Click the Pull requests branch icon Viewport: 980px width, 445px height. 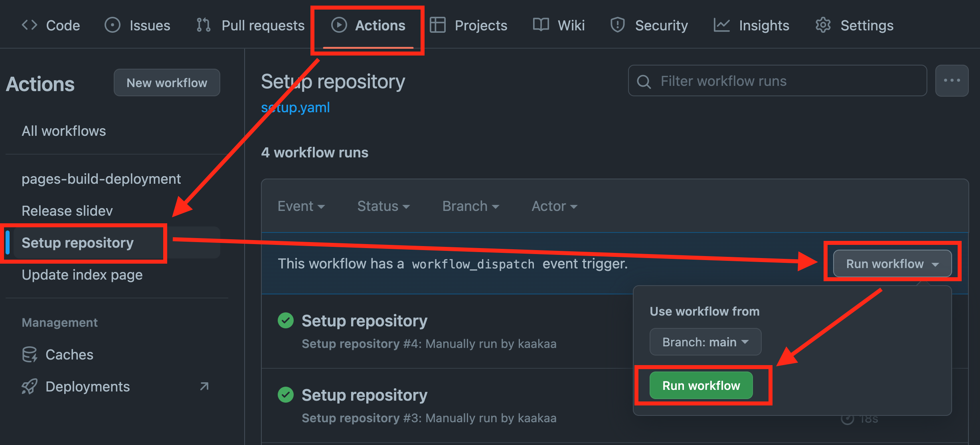tap(204, 25)
